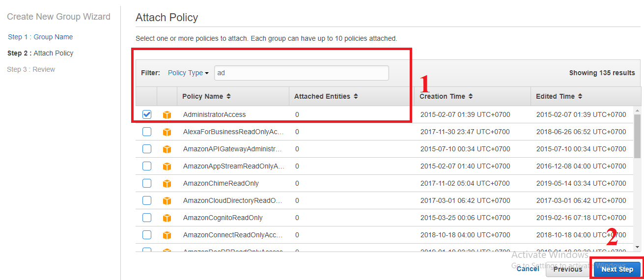This screenshot has height=280, width=644.
Task: Go to Step 1 : Group Name
Action: pyautogui.click(x=40, y=37)
